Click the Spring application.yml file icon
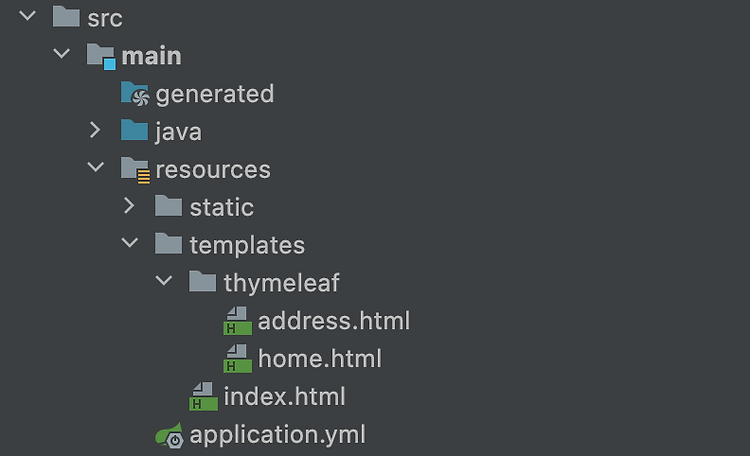The image size is (750, 456). tap(169, 435)
